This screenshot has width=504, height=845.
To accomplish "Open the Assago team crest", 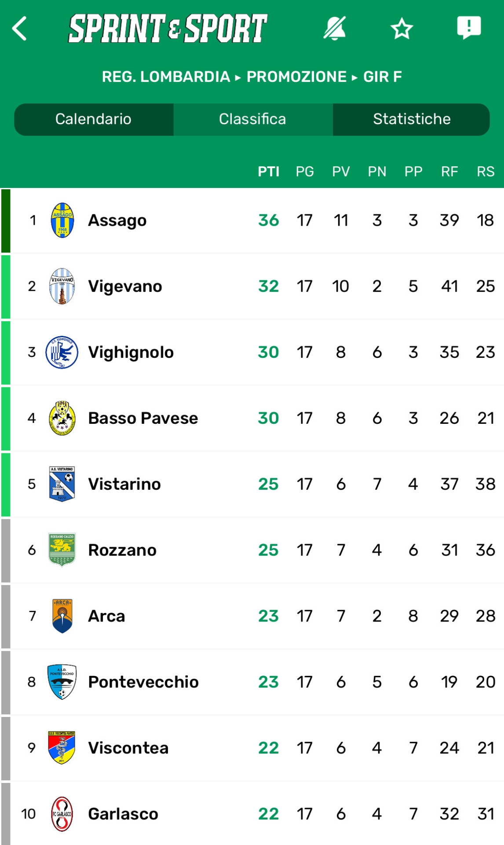I will pos(62,220).
